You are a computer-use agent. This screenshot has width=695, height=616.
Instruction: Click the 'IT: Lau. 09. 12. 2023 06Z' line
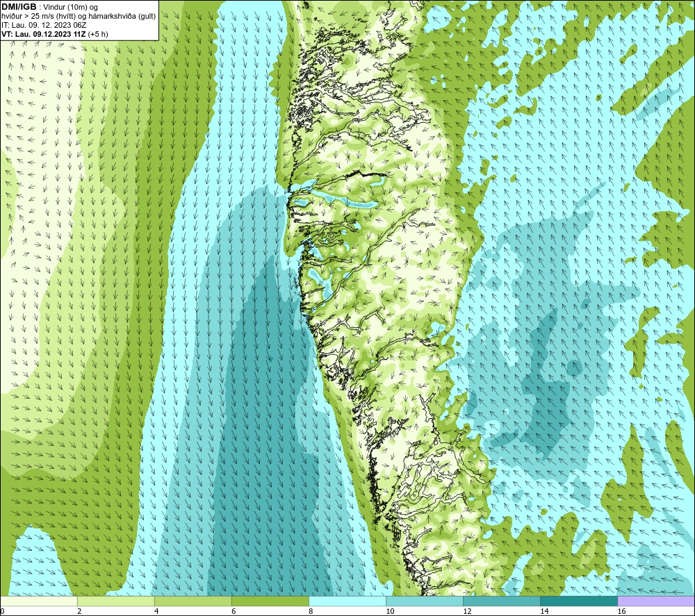coord(44,25)
